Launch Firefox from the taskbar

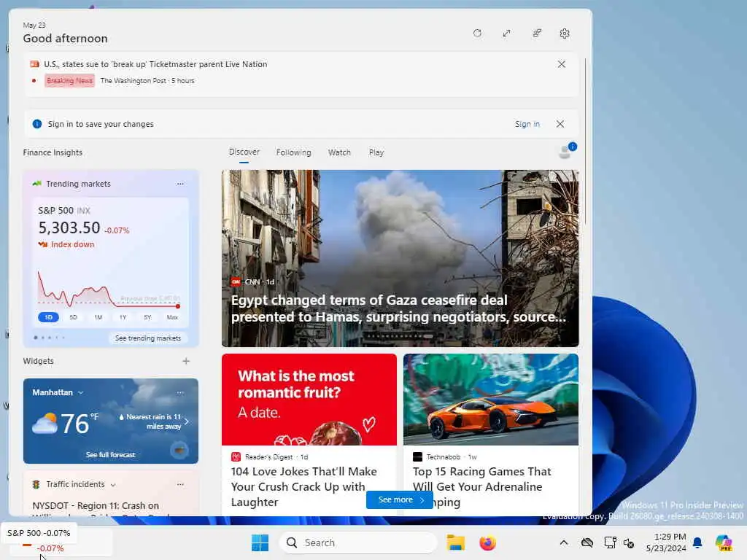(x=487, y=542)
